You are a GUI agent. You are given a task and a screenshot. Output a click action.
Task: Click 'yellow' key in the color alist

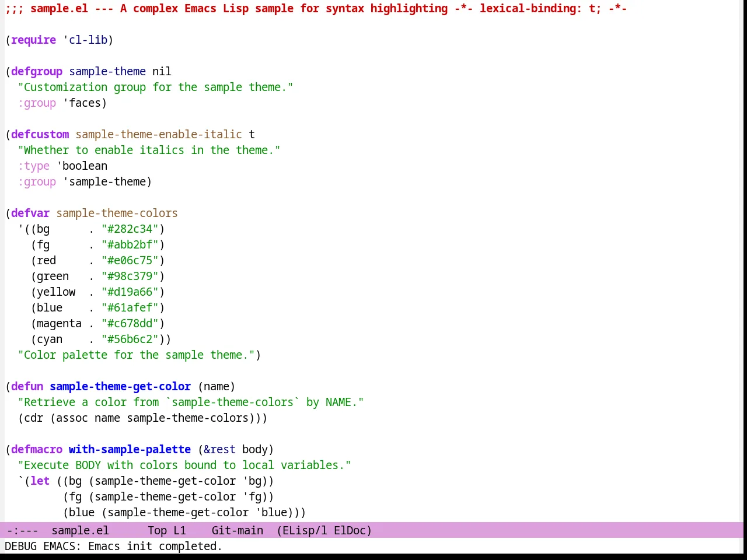(x=56, y=292)
